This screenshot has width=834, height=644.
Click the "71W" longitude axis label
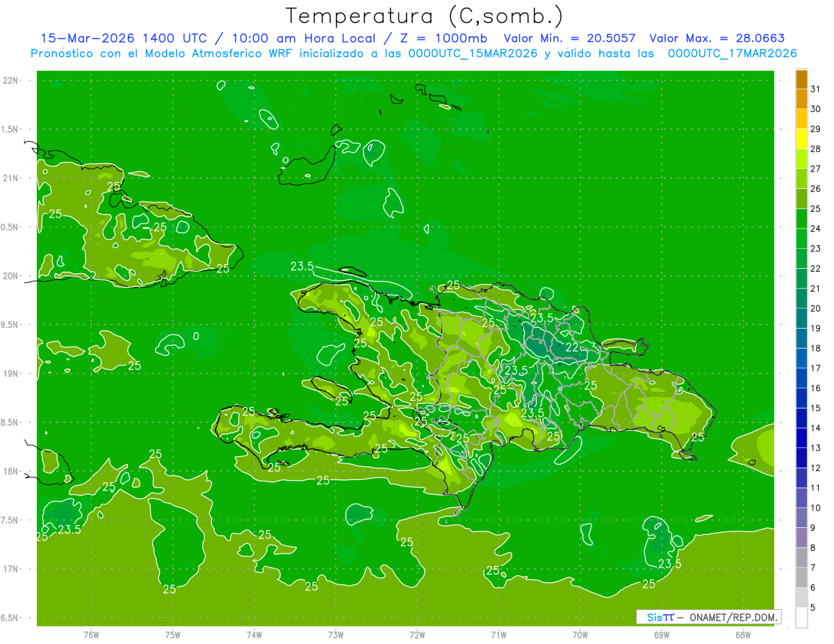click(x=498, y=634)
